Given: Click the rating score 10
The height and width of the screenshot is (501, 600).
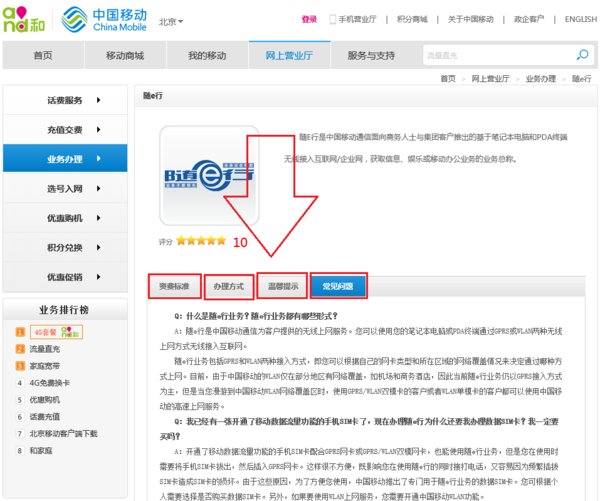Looking at the screenshot, I should [240, 242].
